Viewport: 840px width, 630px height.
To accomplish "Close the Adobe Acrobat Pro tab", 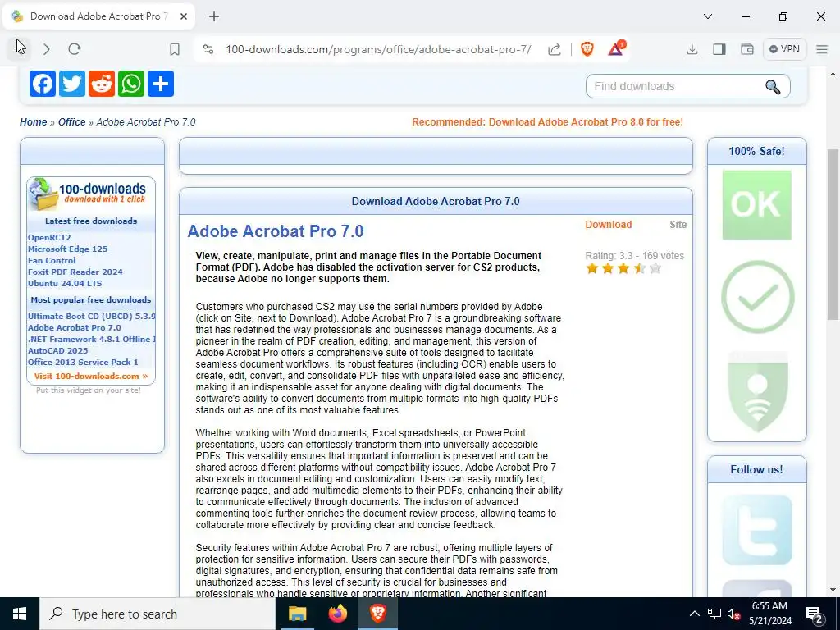I will pyautogui.click(x=183, y=16).
